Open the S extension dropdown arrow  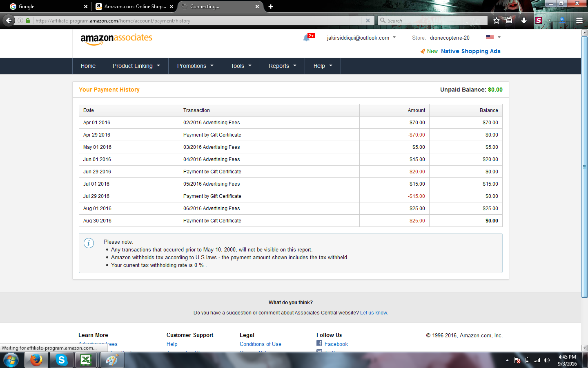[x=549, y=20]
